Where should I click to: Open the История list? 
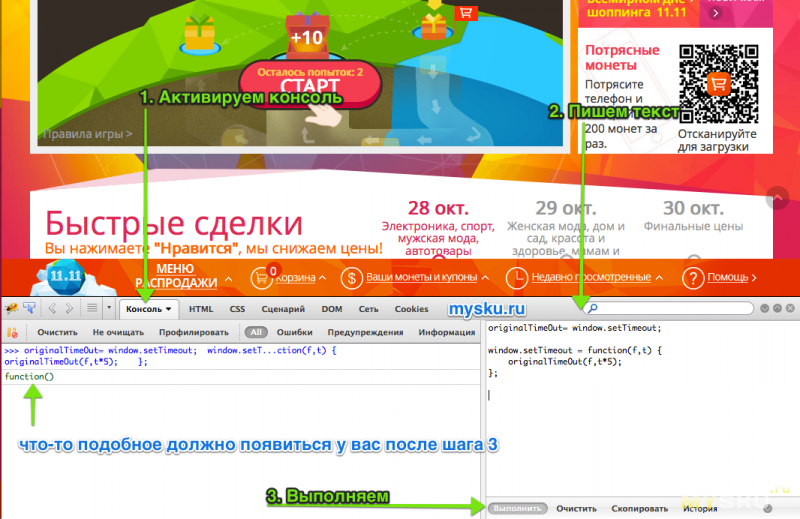(700, 508)
